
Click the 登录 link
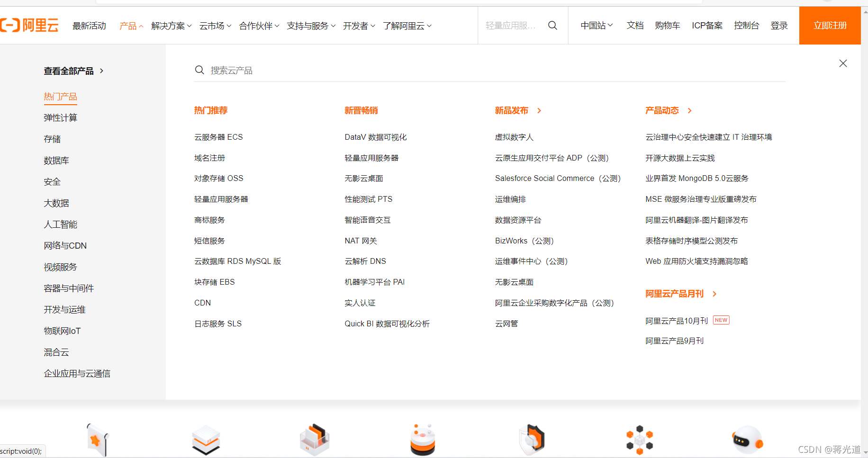pyautogui.click(x=779, y=26)
